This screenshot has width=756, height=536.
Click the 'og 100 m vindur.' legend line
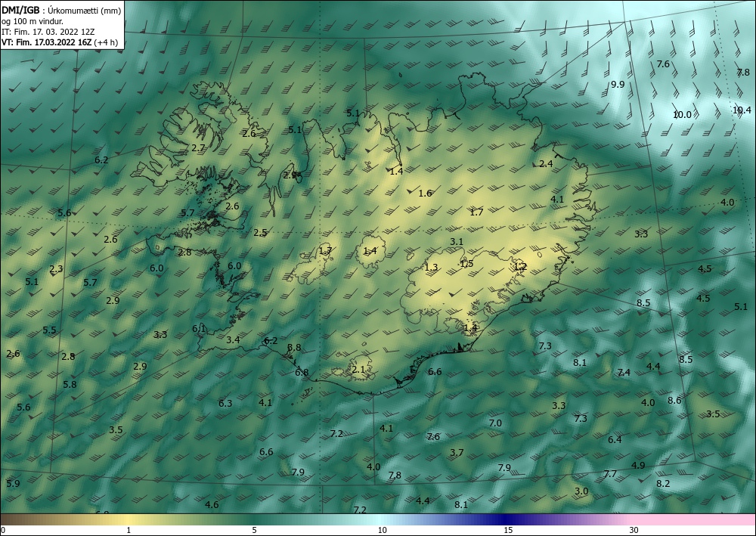(x=33, y=21)
